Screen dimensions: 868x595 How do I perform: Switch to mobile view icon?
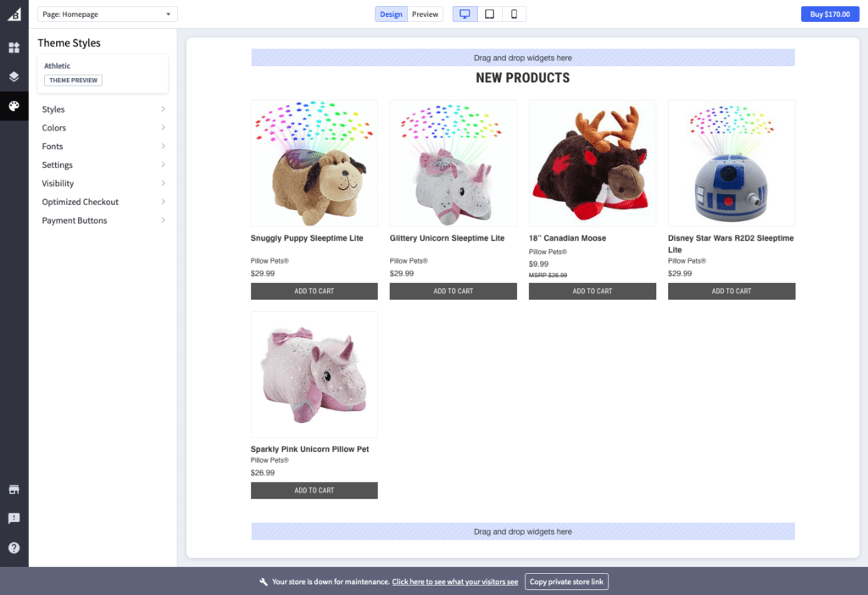coord(514,14)
